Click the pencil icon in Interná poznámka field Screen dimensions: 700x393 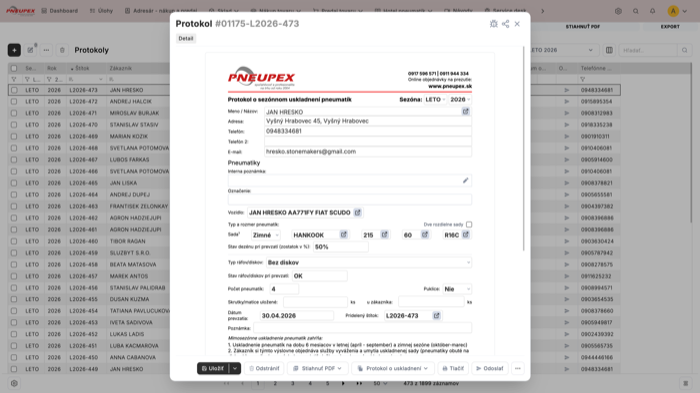click(x=466, y=180)
